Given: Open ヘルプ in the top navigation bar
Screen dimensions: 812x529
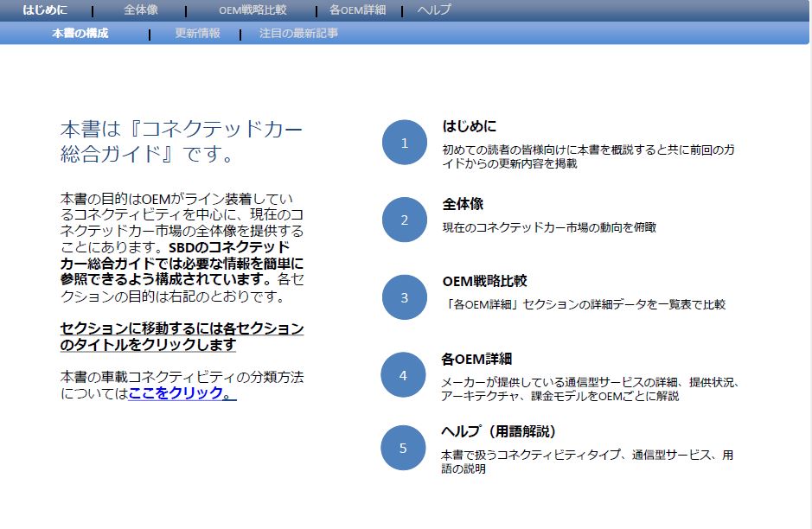Looking at the screenshot, I should (x=434, y=10).
